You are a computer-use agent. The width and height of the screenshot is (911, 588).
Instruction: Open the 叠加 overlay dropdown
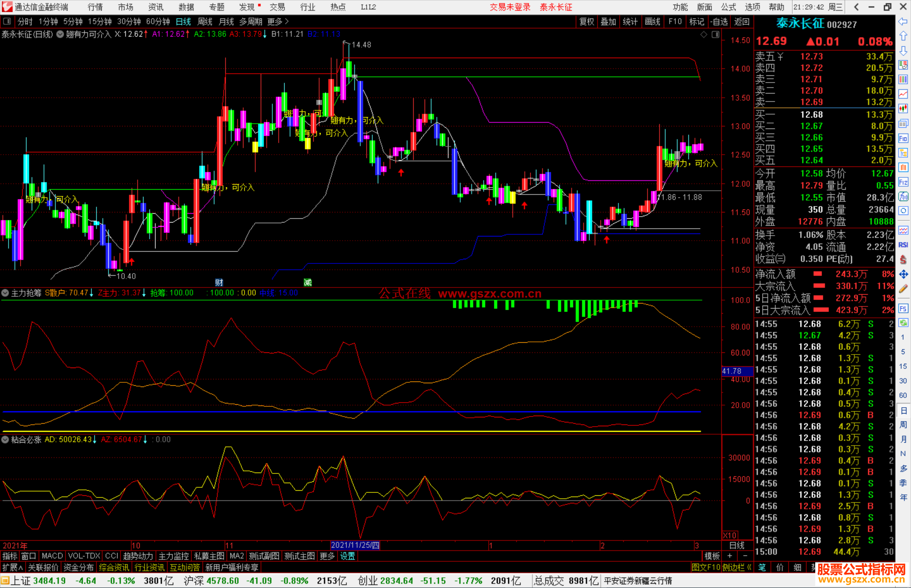[609, 21]
